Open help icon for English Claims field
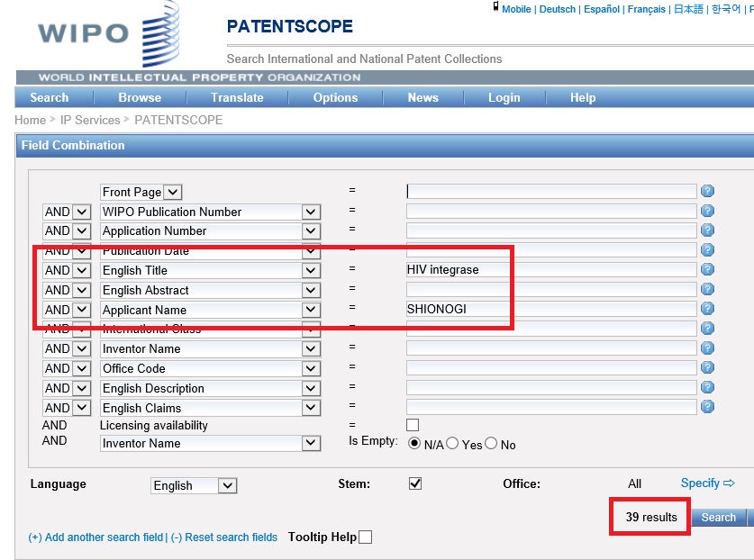 [x=707, y=407]
